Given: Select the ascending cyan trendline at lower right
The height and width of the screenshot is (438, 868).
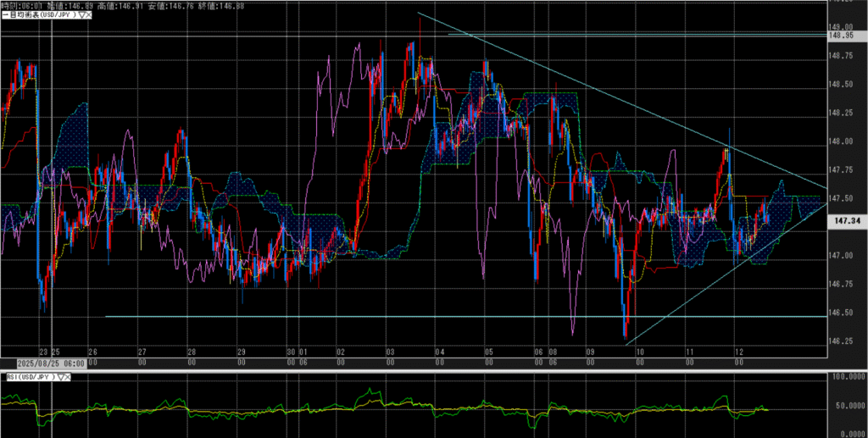Looking at the screenshot, I should [721, 278].
